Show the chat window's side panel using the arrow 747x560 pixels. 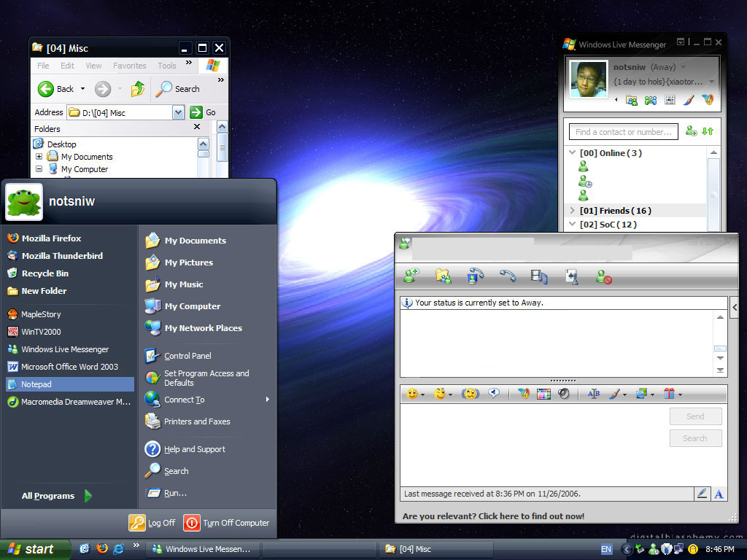coord(734,308)
